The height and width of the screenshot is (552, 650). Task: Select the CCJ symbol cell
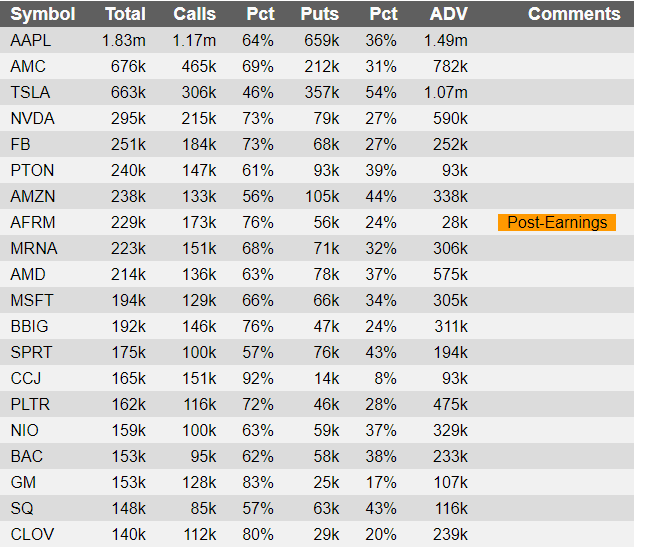pos(26,378)
